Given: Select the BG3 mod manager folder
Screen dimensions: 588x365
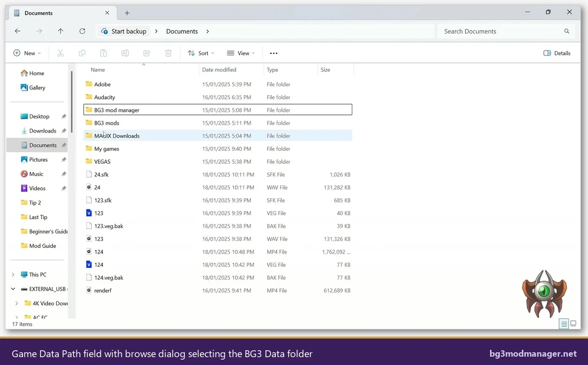Looking at the screenshot, I should [x=218, y=110].
